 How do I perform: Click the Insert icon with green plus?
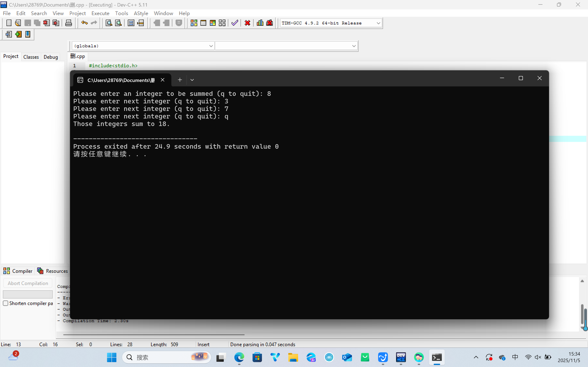(18, 34)
